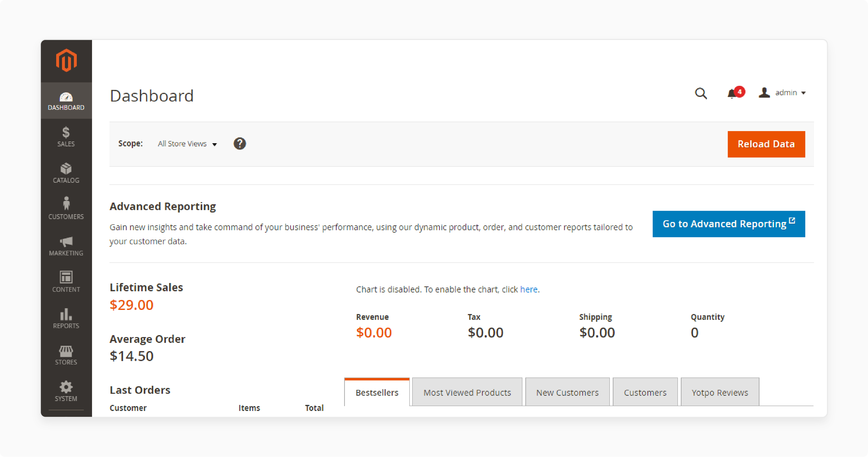Screen dimensions: 868x457
Task: Open the Content menu in the sidebar
Action: pos(66,283)
